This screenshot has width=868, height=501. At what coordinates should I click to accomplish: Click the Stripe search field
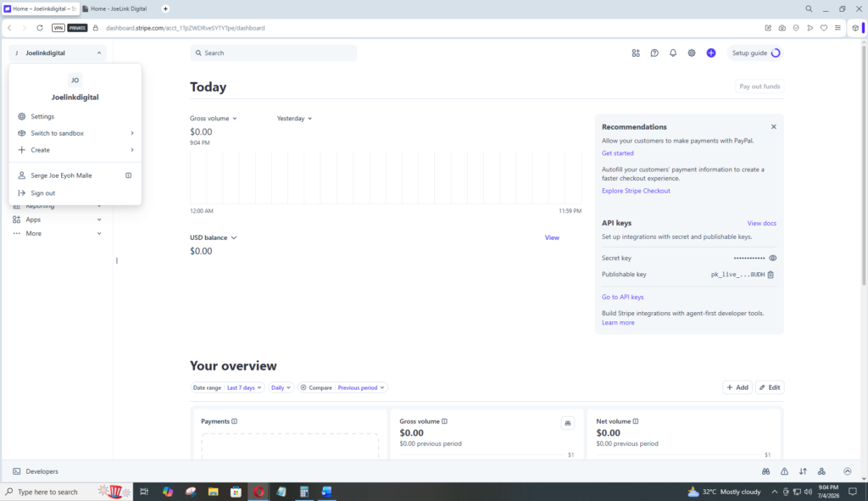(x=274, y=53)
